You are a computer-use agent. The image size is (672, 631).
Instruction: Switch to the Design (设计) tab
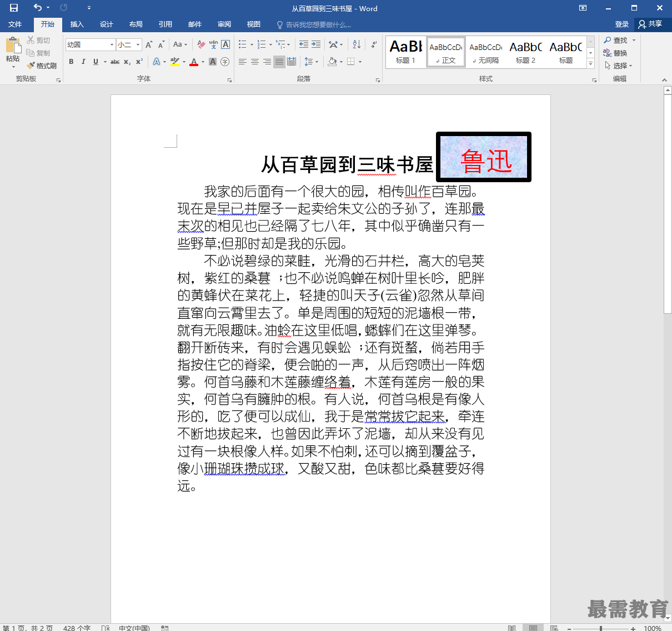click(x=106, y=24)
